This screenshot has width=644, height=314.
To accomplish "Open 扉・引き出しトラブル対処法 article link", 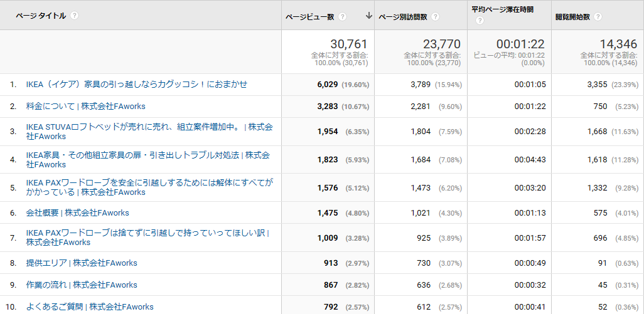I will point(148,160).
